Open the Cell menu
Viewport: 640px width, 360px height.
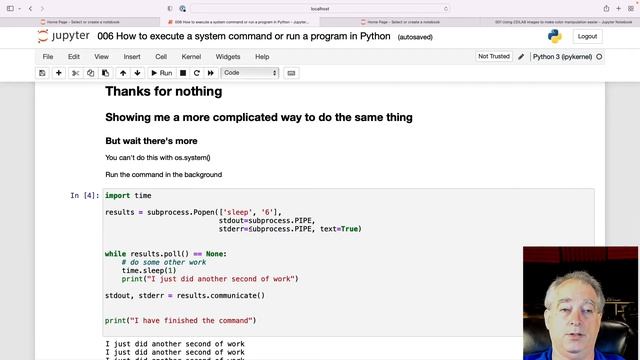pyautogui.click(x=161, y=57)
